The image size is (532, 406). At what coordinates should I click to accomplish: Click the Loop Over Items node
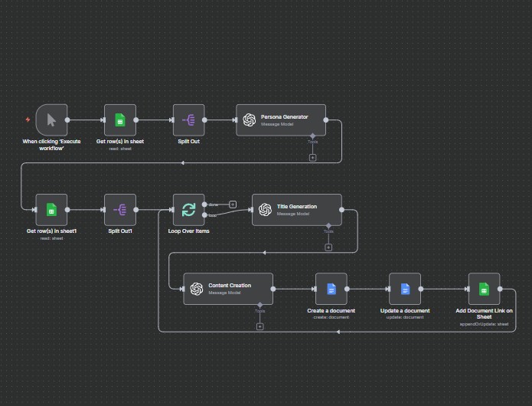coord(188,209)
